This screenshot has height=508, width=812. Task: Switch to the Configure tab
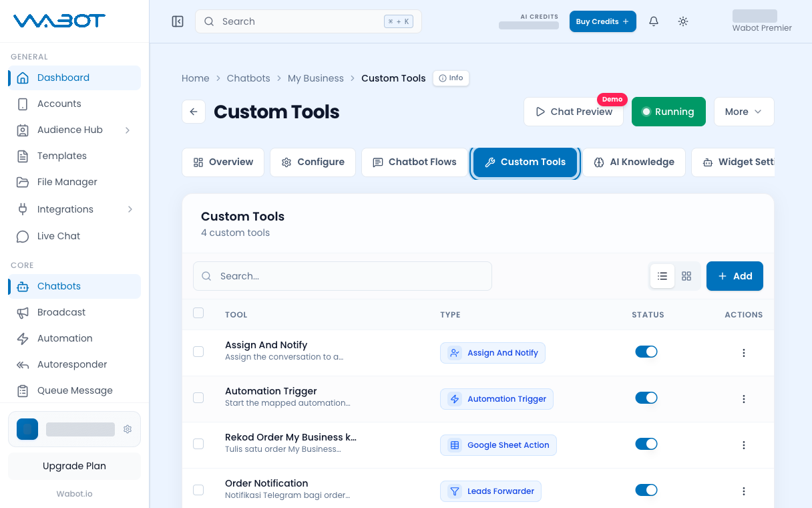tap(313, 162)
